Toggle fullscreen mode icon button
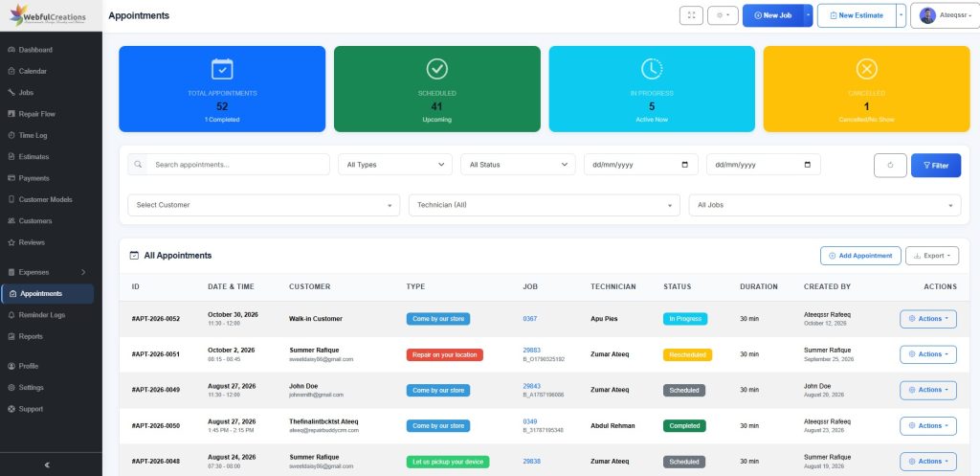Image resolution: width=980 pixels, height=476 pixels. tap(691, 15)
